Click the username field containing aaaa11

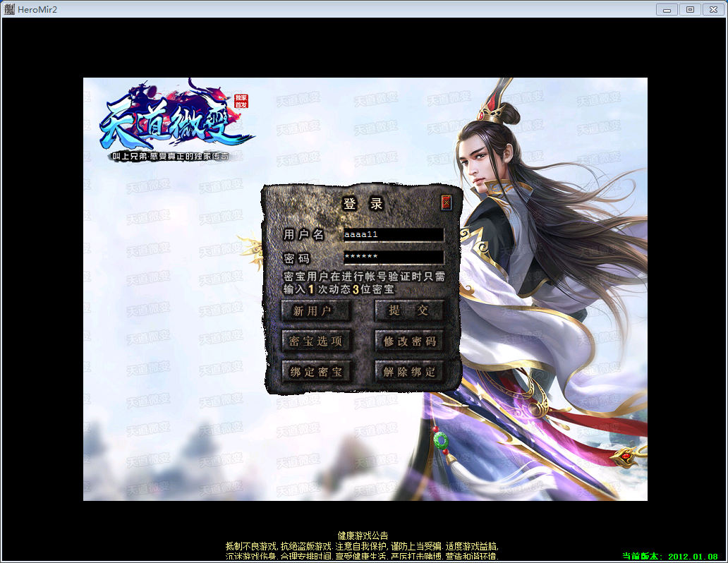click(x=393, y=234)
